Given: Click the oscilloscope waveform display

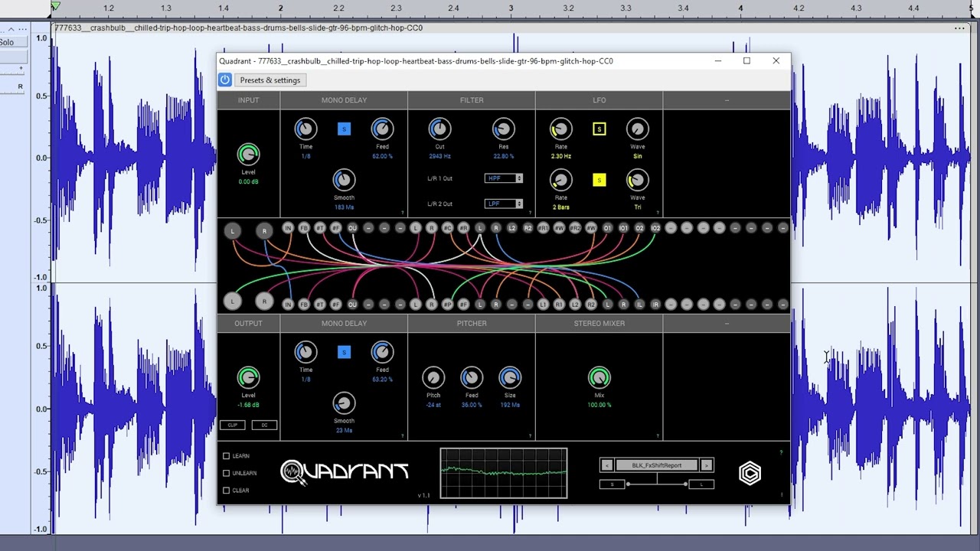Looking at the screenshot, I should click(504, 473).
